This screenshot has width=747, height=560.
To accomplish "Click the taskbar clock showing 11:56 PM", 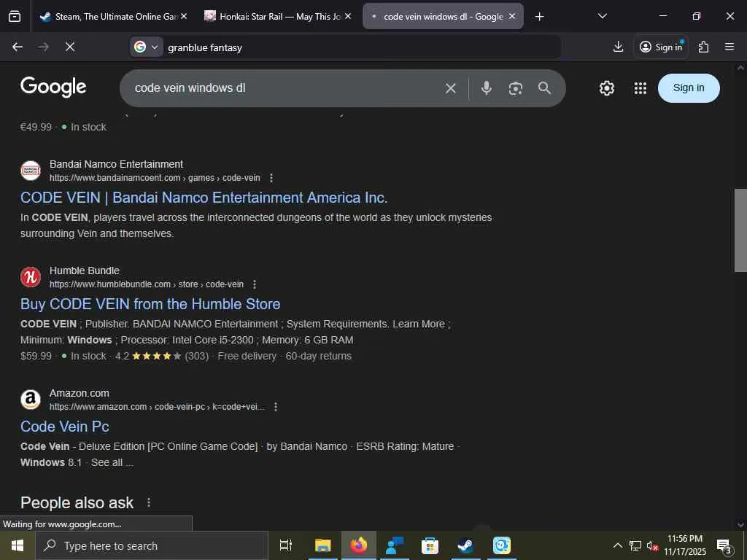I will (x=685, y=545).
